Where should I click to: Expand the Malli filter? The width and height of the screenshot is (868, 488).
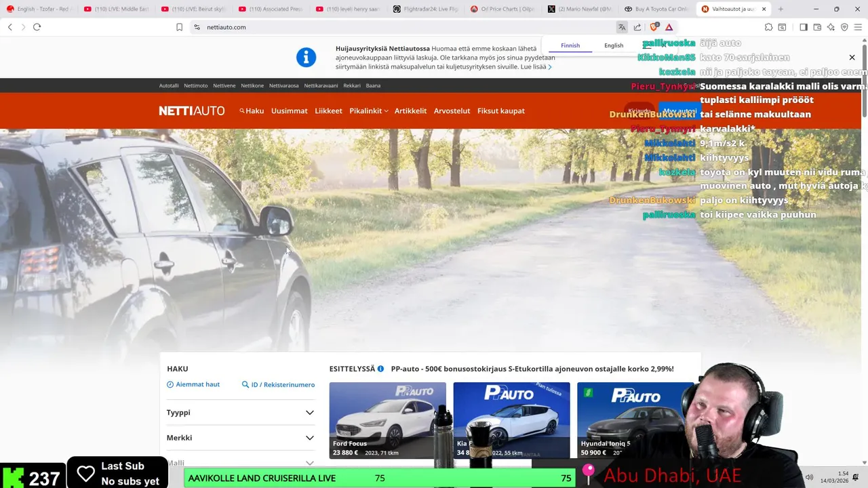pos(241,463)
